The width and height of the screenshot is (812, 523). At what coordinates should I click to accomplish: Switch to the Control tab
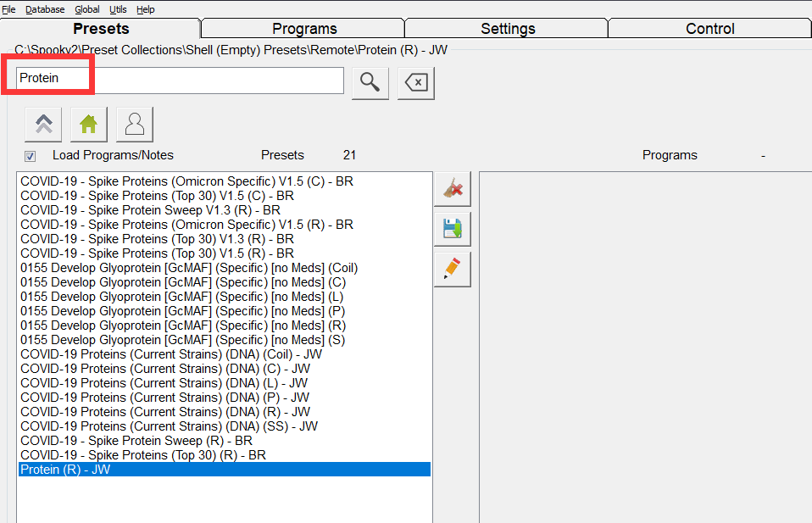tap(709, 28)
